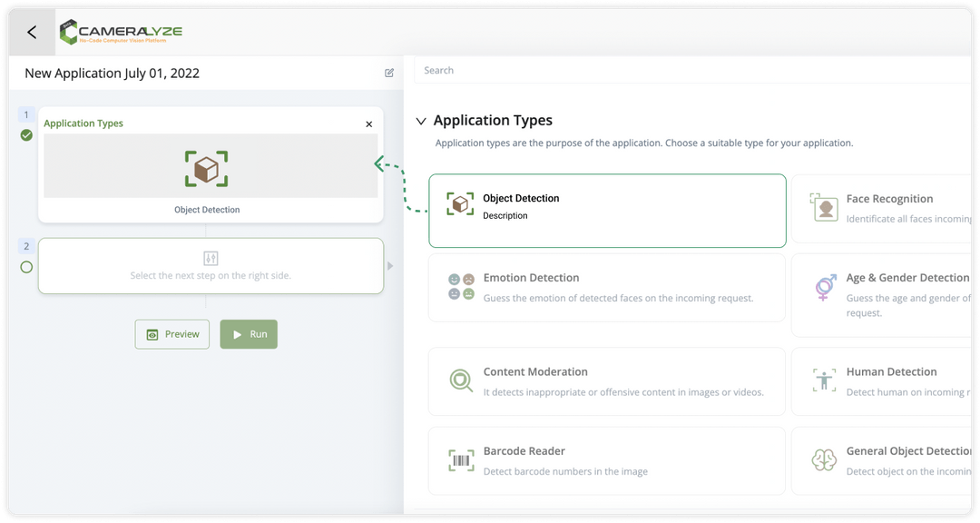This screenshot has height=523, width=980.
Task: Click the Barcode Reader icon
Action: [461, 460]
